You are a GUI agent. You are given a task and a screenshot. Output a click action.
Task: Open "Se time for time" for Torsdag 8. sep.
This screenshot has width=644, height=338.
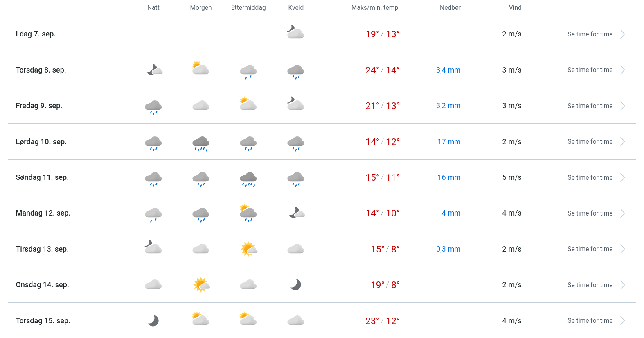coord(590,70)
